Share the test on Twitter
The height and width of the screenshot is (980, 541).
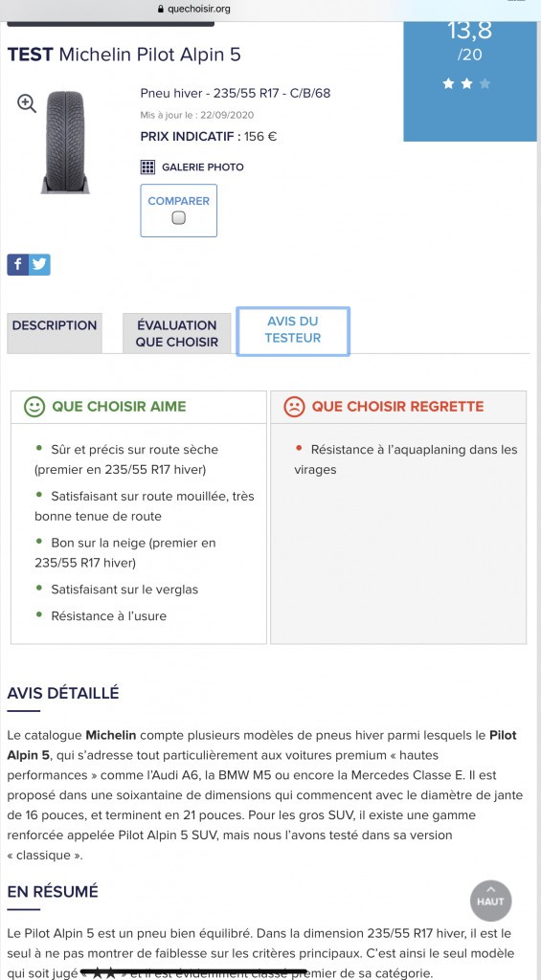click(40, 264)
